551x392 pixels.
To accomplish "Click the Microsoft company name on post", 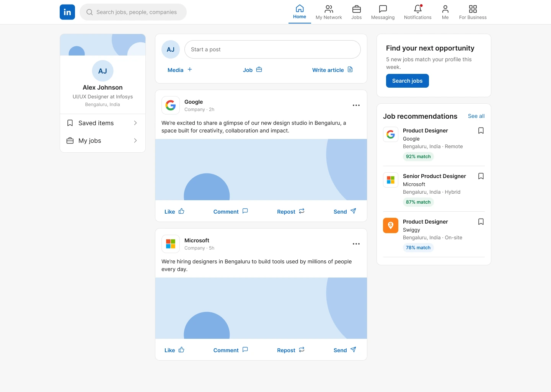I will click(197, 240).
